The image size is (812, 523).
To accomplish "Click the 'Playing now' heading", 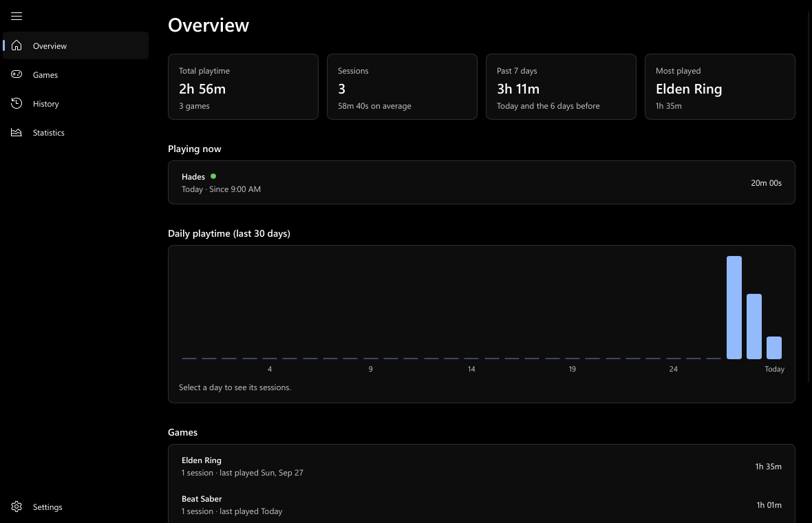I will 194,149.
